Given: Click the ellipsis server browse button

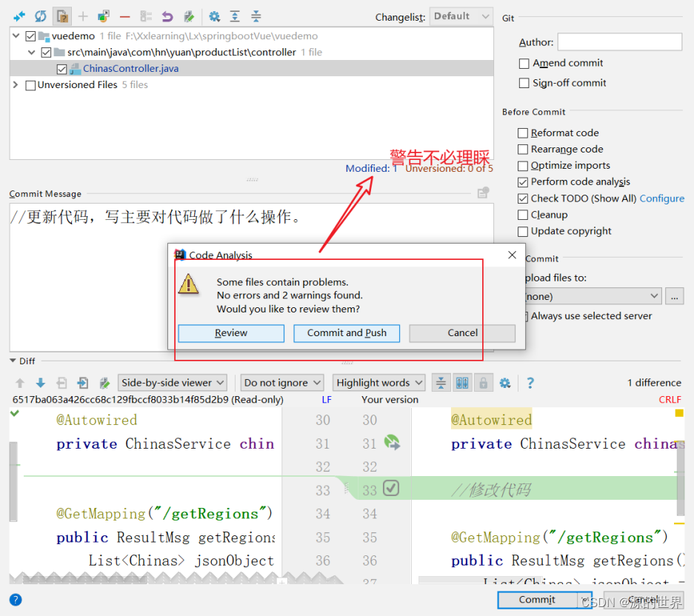Looking at the screenshot, I should tap(674, 296).
